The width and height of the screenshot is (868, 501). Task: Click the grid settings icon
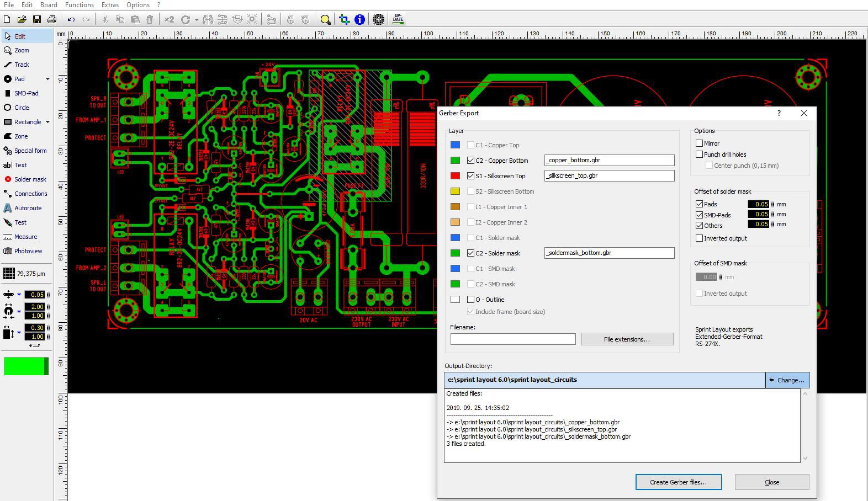tap(9, 274)
